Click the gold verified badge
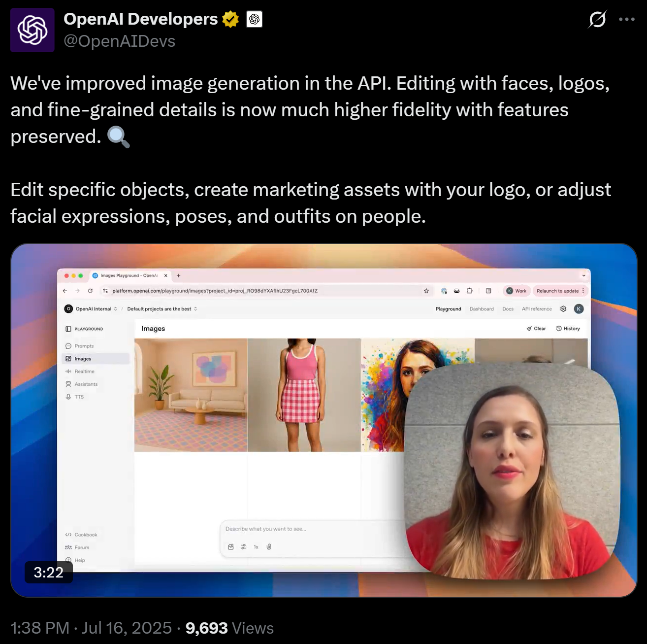This screenshot has width=647, height=644. pos(230,19)
